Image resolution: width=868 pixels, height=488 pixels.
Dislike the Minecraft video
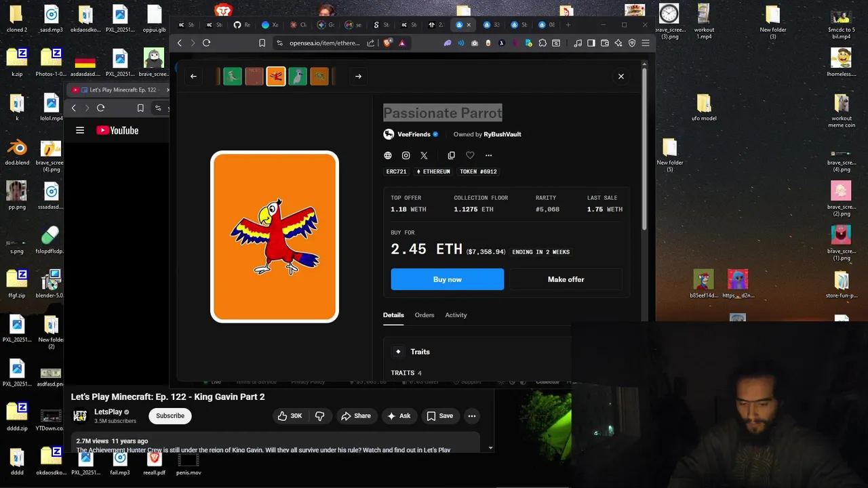(x=320, y=415)
